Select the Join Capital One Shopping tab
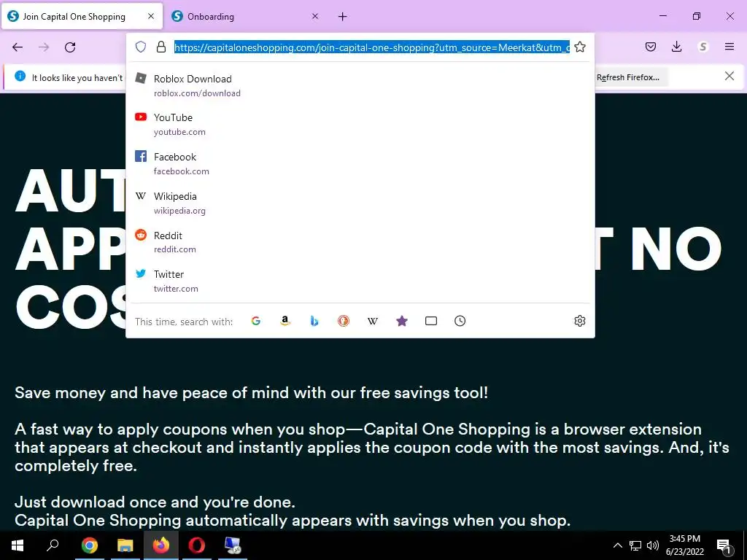The height and width of the screenshot is (560, 747). point(82,16)
